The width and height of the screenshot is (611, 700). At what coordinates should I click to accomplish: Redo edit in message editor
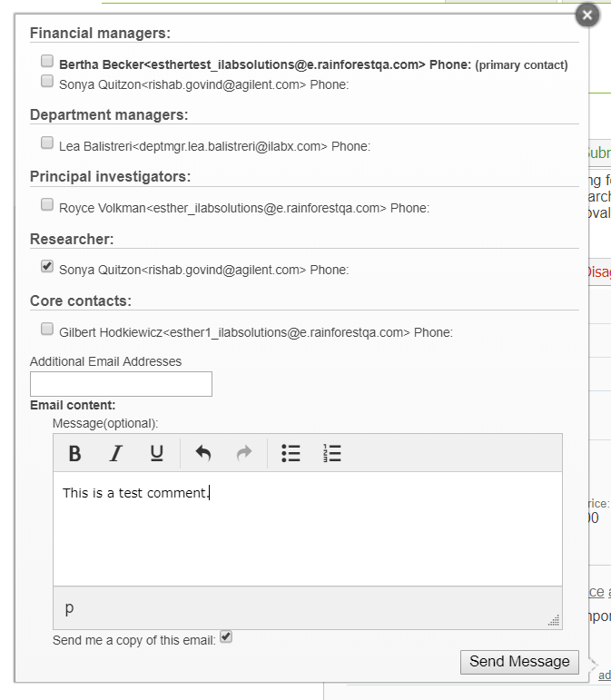[x=243, y=453]
